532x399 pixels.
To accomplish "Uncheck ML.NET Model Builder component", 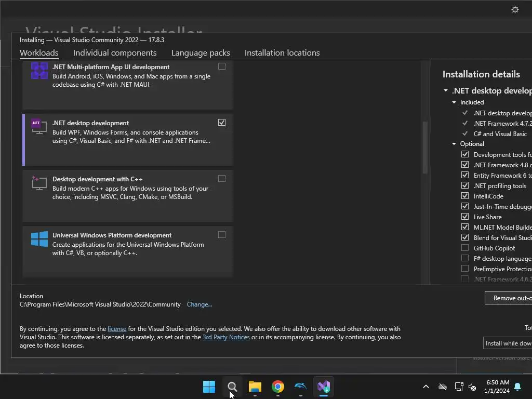I will click(465, 227).
